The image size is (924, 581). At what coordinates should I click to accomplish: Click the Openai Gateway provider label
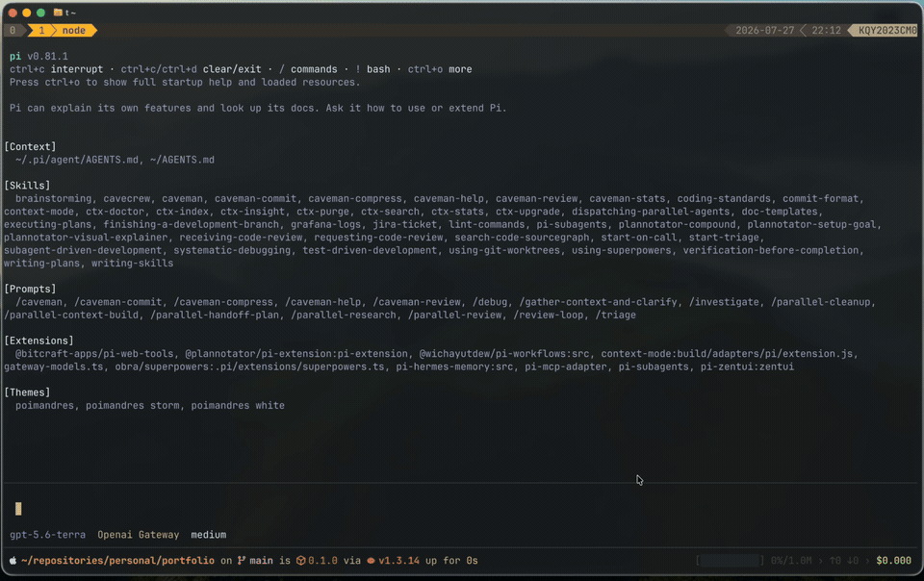tap(138, 535)
